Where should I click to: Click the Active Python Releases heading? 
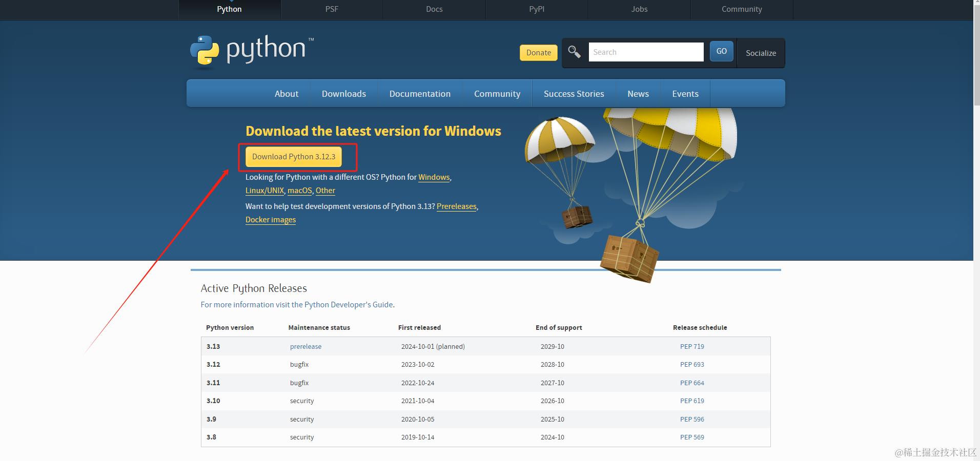pos(254,288)
